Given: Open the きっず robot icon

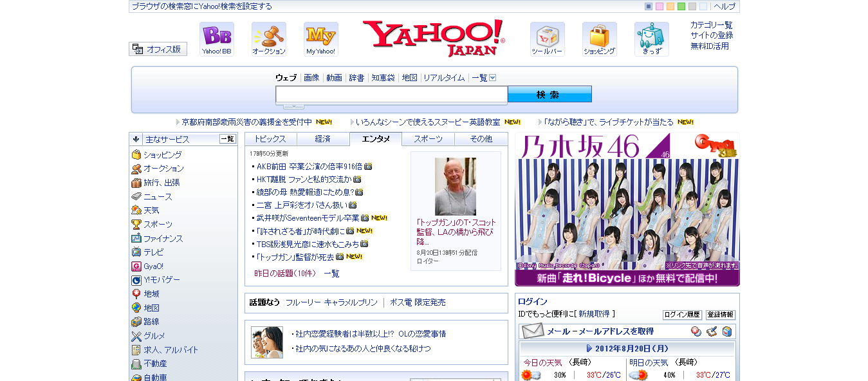Looking at the screenshot, I should 652,39.
